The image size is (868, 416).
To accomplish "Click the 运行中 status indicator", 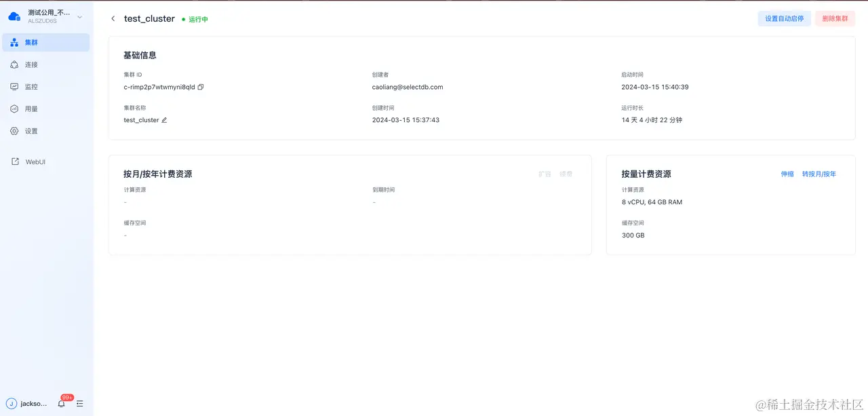I will click(197, 19).
